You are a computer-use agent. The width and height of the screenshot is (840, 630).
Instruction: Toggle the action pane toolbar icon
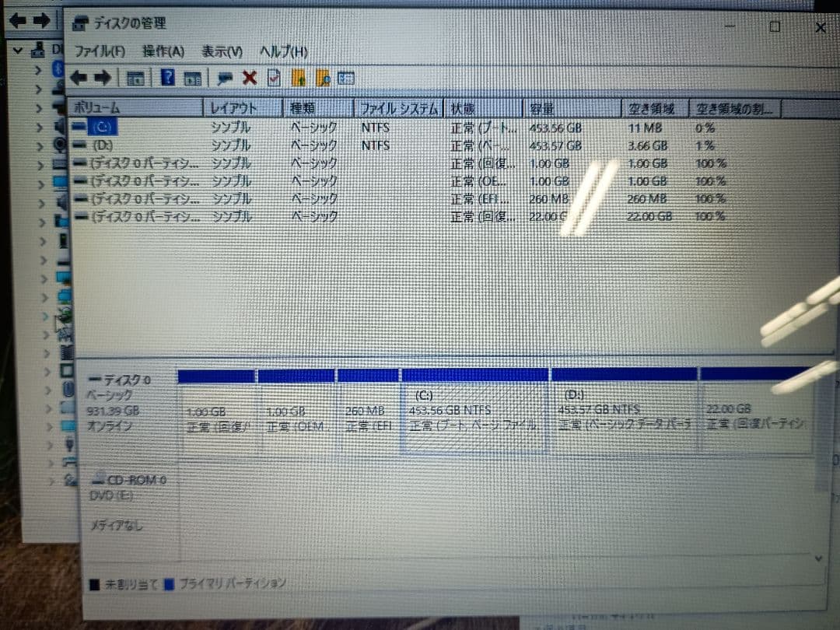click(191, 77)
